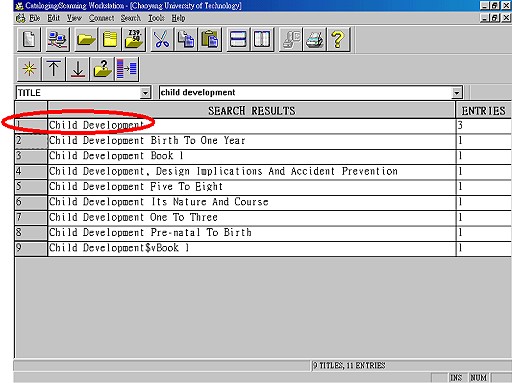Screen dimensions: 512x383
Task: Click the ENTRIES column header
Action: (x=483, y=110)
